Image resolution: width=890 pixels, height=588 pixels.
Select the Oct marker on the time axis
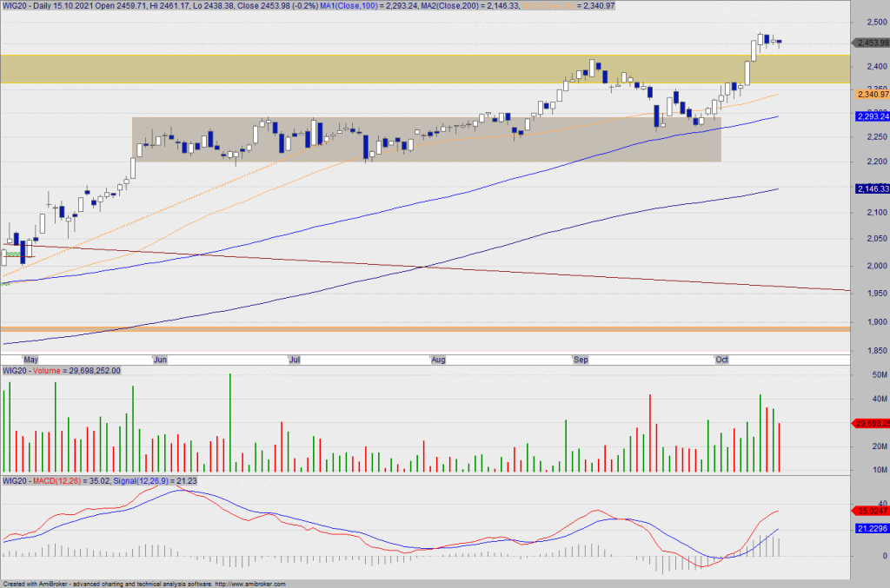[721, 359]
